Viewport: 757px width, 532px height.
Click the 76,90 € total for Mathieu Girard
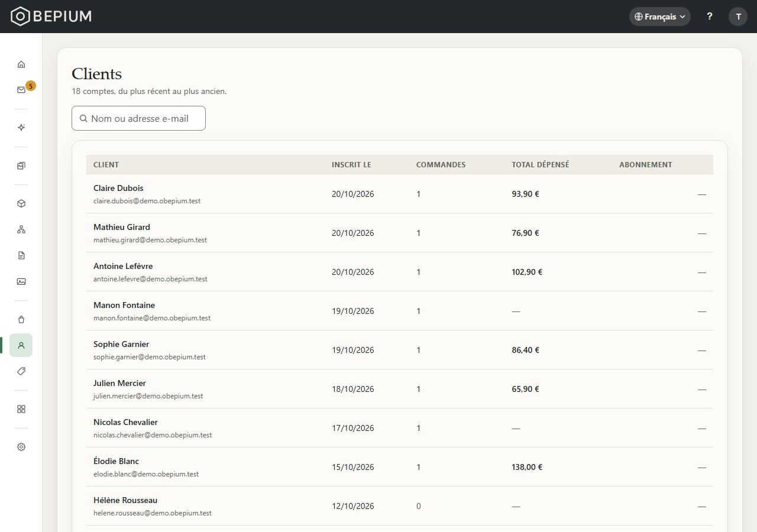point(525,233)
